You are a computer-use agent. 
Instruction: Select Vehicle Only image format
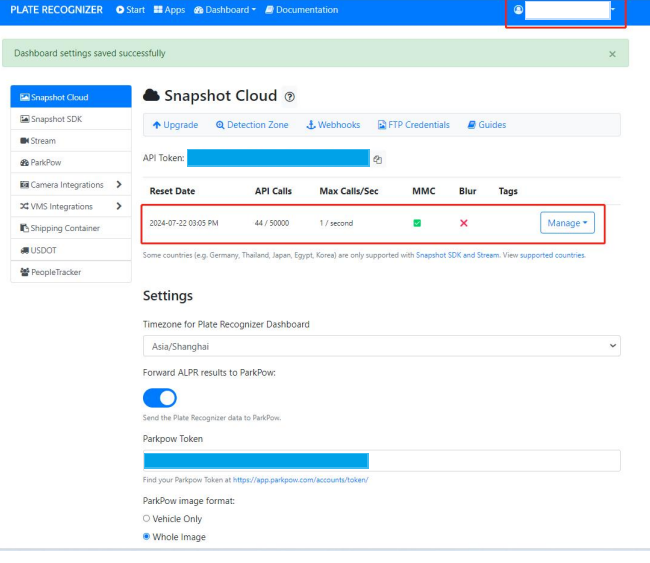coord(147,519)
